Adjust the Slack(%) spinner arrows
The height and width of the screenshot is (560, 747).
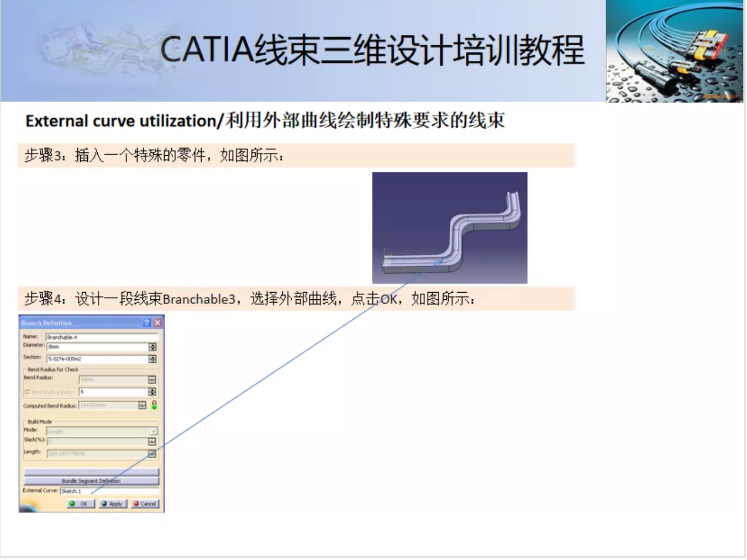pos(152,442)
